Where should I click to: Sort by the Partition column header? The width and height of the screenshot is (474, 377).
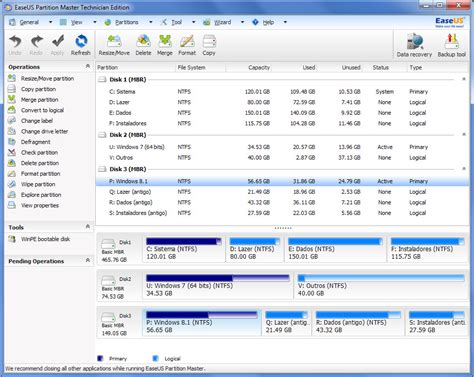(135, 67)
